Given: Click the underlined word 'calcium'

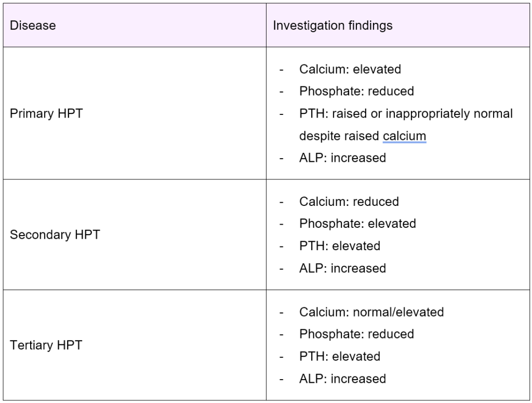Looking at the screenshot, I should pos(404,136).
